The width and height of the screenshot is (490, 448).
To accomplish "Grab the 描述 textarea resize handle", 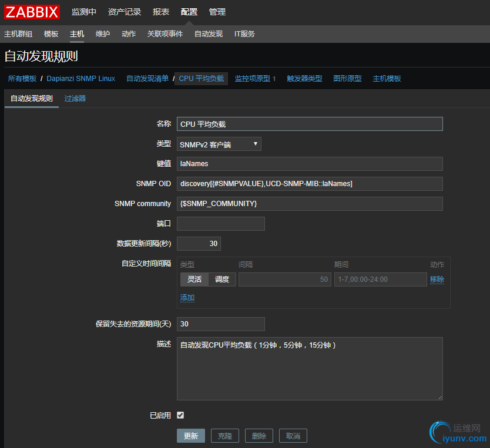I will coord(440,397).
